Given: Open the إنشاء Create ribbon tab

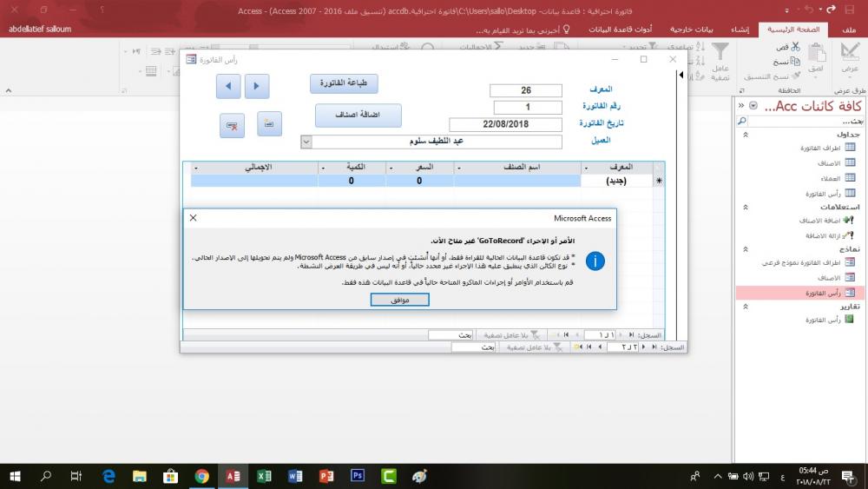Looking at the screenshot, I should (740, 30).
